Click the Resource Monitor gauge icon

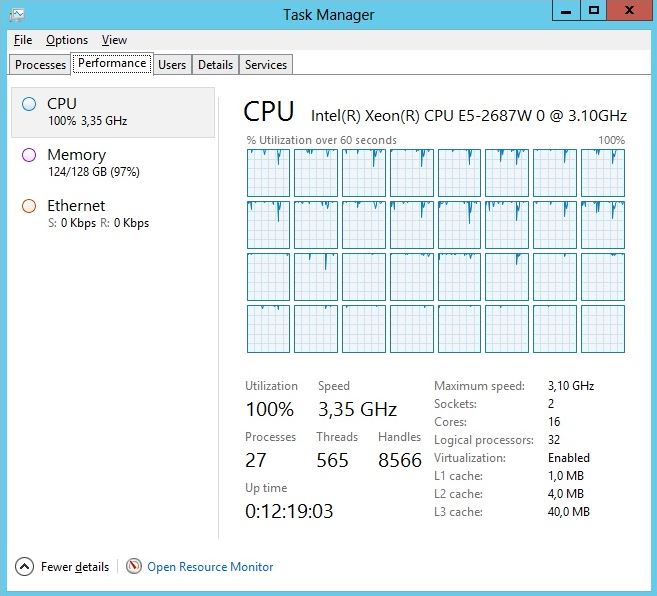[x=134, y=566]
